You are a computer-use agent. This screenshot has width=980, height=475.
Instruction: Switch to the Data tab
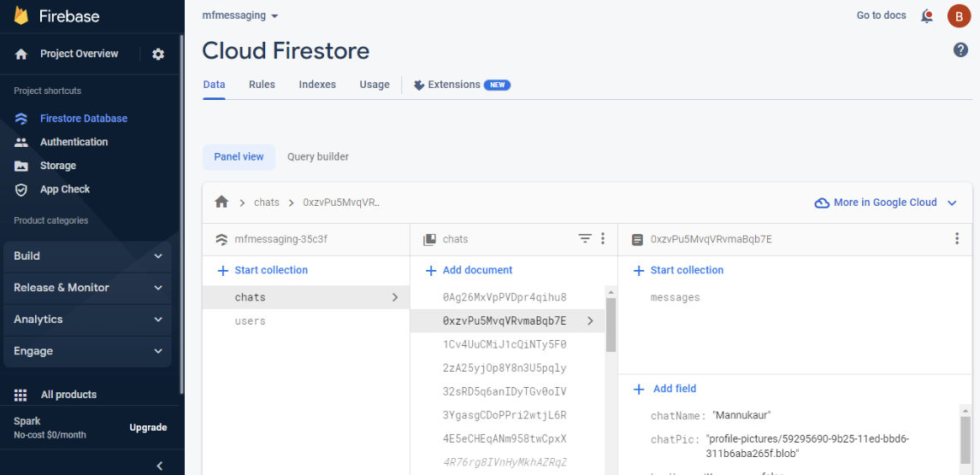tap(215, 85)
